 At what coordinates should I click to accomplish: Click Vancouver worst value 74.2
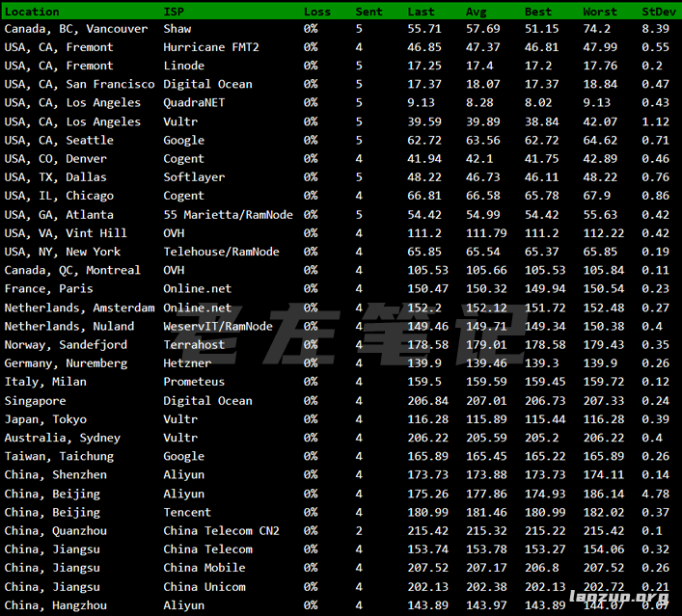click(x=596, y=29)
